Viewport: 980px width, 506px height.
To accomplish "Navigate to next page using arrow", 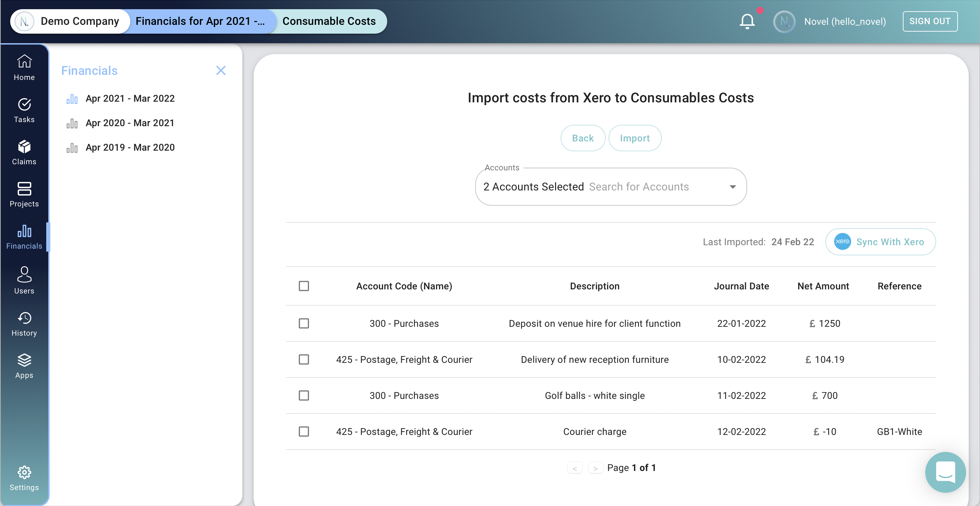I will tap(595, 467).
